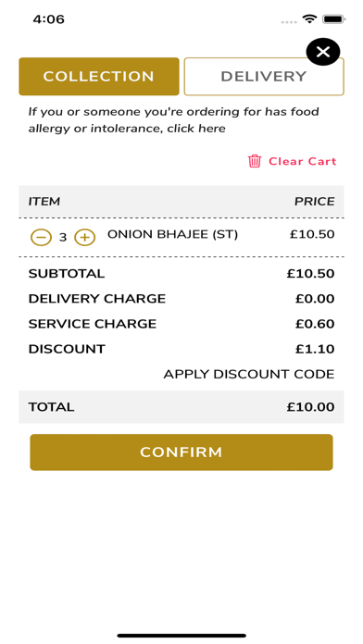Screen dimensions: 363x644
Task: Decrease Onion Bhajee quantity with minus icon
Action: pos(41,238)
